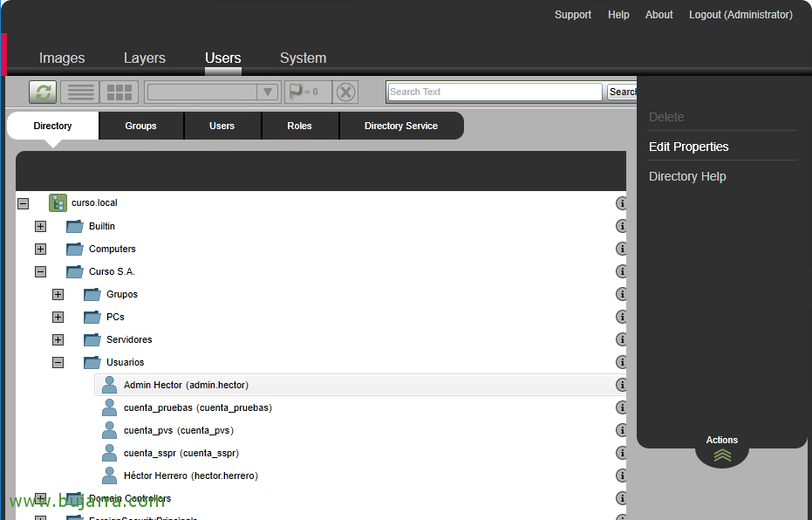
Task: Click Logout (Administrator) link
Action: [x=740, y=15]
